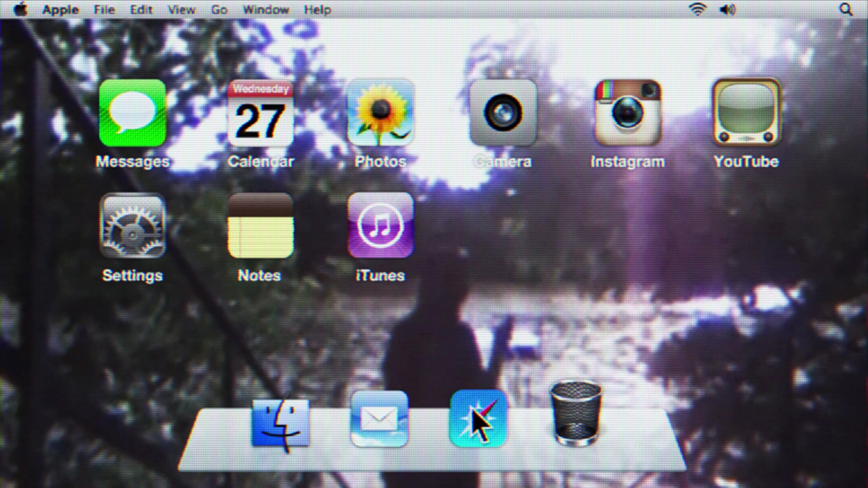This screenshot has width=868, height=488.
Task: Open the Messages app icon
Action: 132,113
